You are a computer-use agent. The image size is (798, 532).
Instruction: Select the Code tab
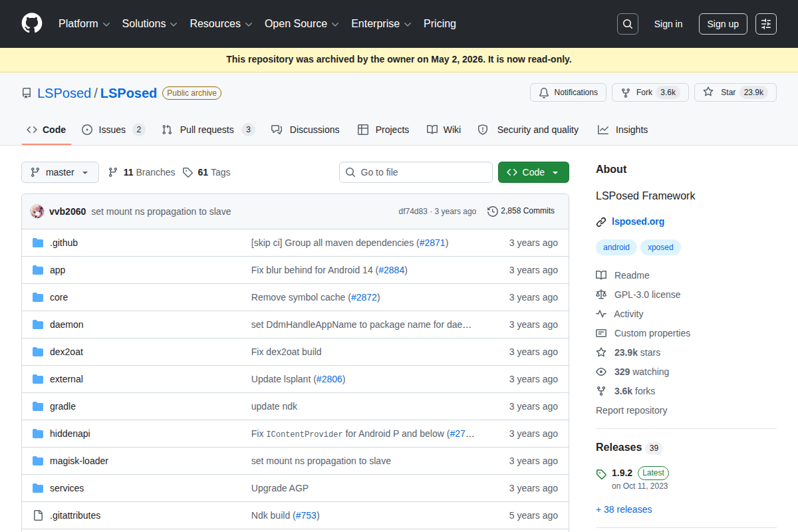pos(46,130)
